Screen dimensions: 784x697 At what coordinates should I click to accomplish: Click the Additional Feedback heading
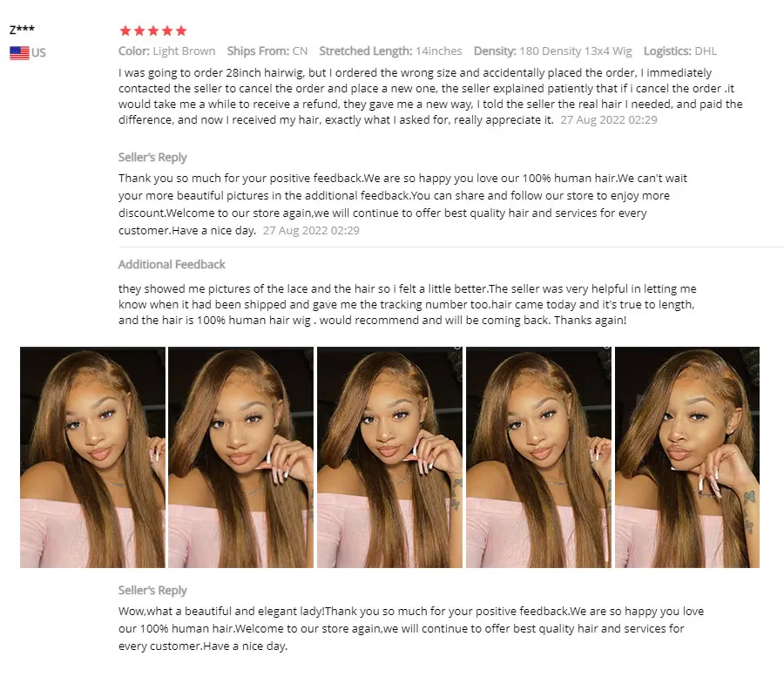coord(172,265)
